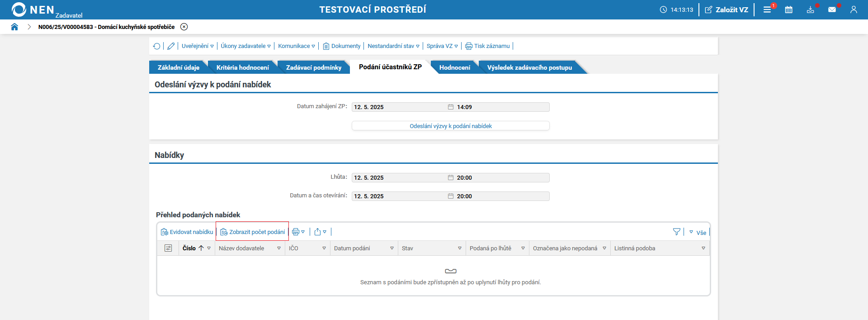
Task: Open the table print icon dropdown
Action: [x=298, y=232]
